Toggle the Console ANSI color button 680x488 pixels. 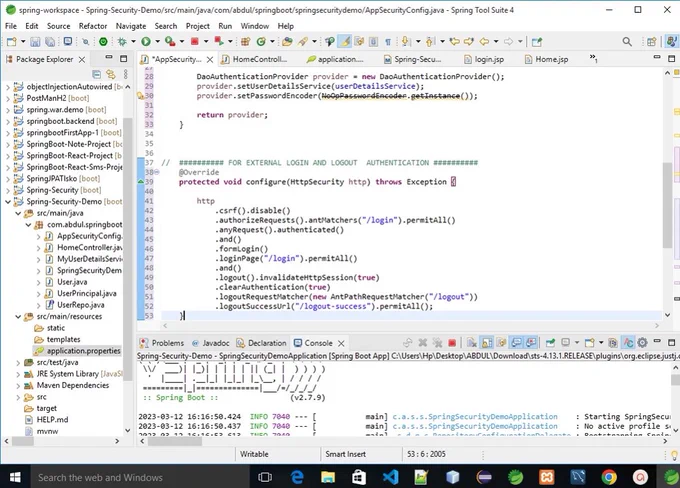tap(628, 343)
